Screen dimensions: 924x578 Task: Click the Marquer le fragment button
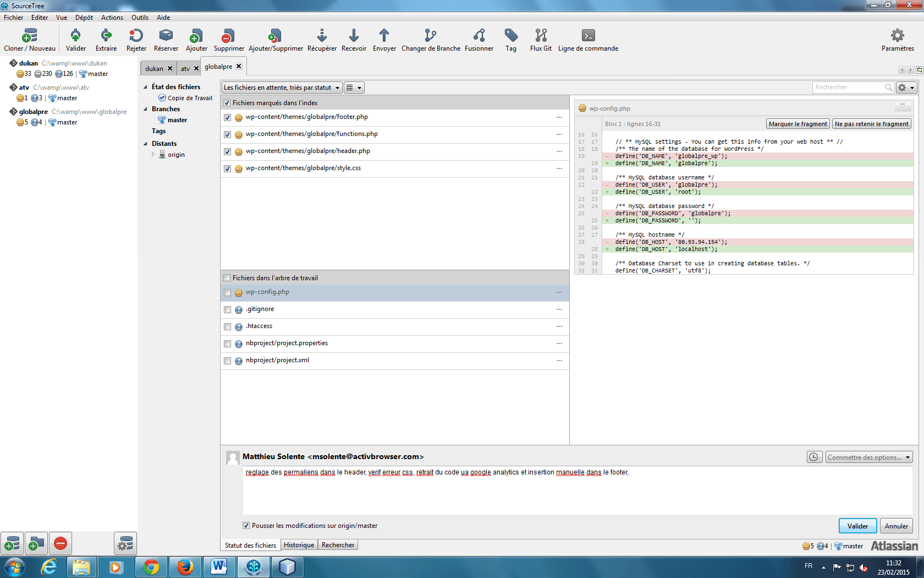[x=798, y=124]
